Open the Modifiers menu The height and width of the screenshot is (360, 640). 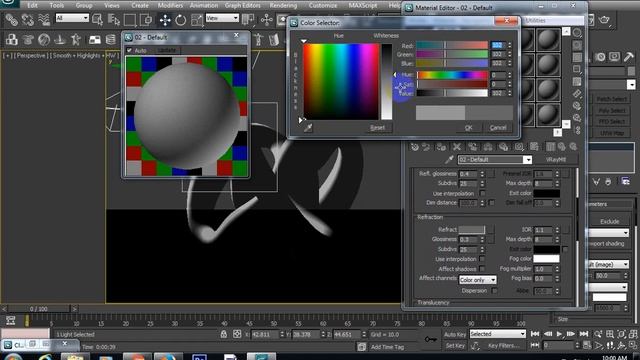(170, 5)
